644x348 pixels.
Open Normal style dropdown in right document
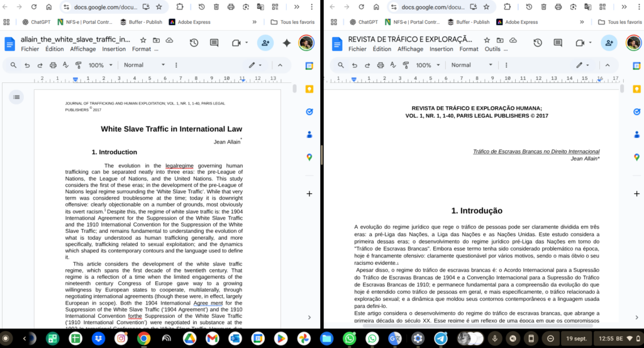coord(472,65)
